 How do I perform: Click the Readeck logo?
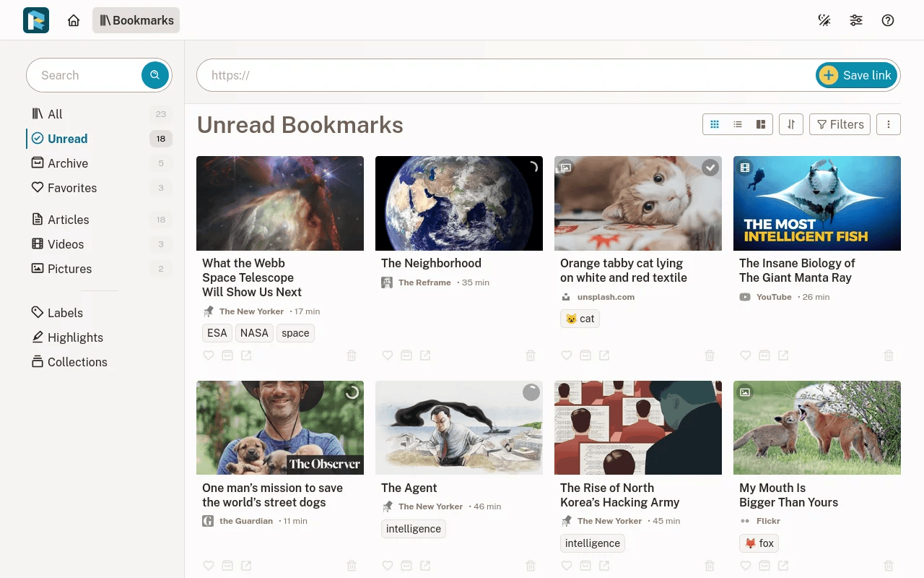[36, 20]
